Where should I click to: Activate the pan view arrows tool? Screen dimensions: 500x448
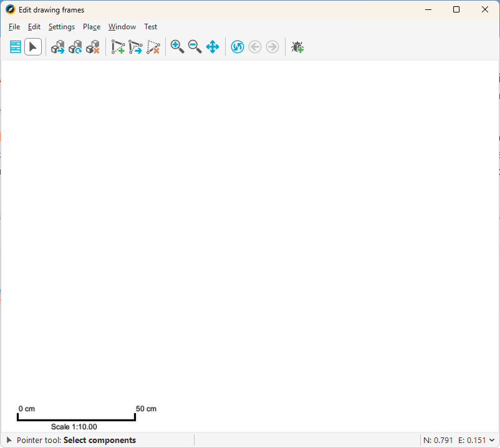pos(213,47)
